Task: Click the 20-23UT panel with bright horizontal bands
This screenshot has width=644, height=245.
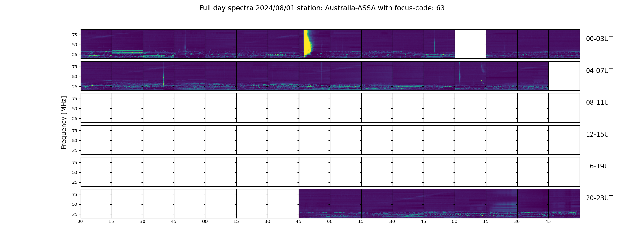Action: tap(502, 204)
